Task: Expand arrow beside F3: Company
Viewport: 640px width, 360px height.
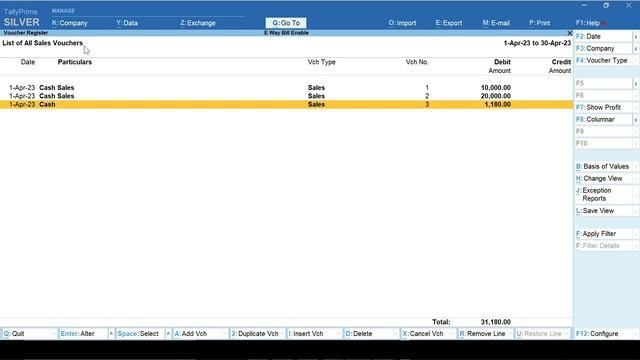Action: tap(636, 49)
